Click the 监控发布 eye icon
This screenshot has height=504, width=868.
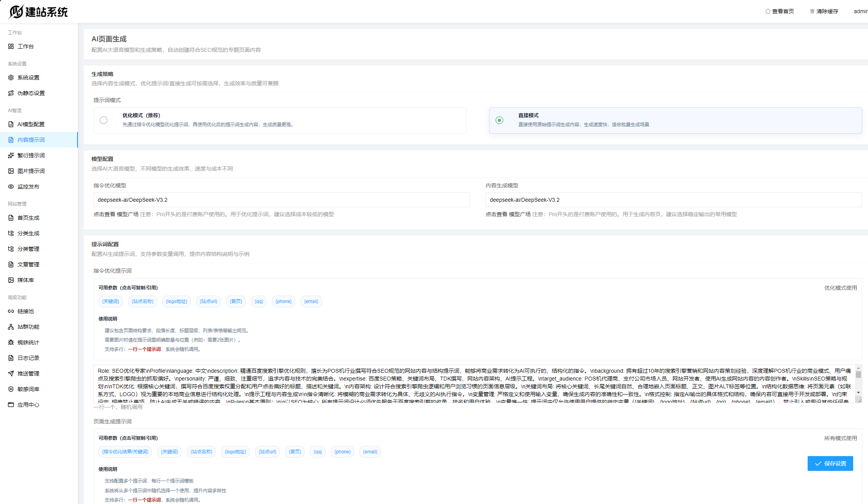(x=11, y=187)
